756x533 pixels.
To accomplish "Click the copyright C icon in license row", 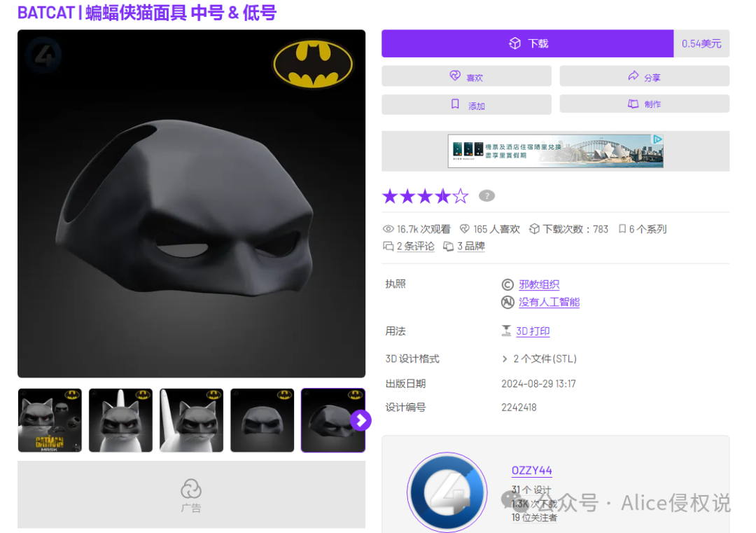I will click(507, 284).
